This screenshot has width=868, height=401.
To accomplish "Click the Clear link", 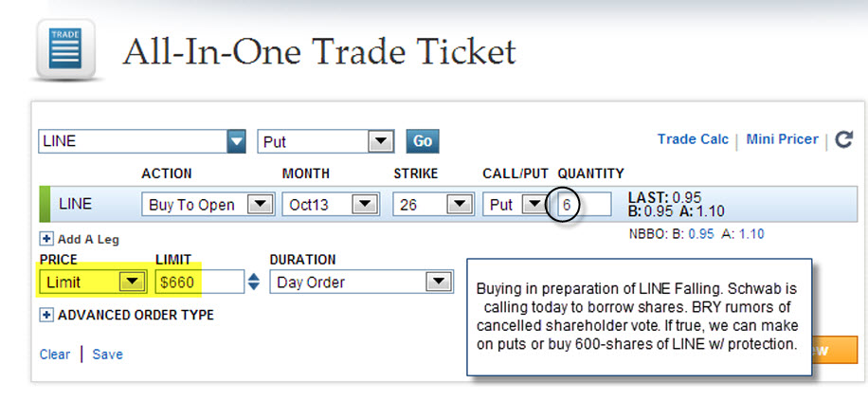I will tap(55, 355).
